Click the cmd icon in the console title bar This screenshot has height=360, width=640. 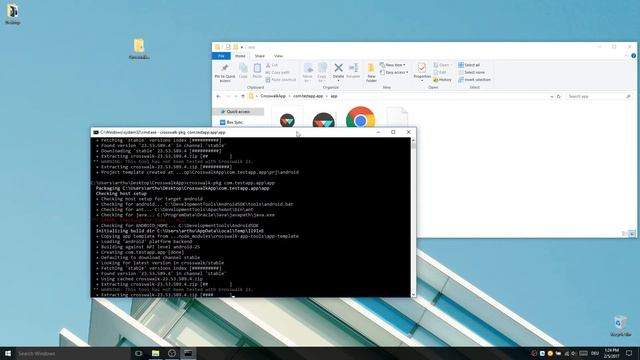coord(96,132)
